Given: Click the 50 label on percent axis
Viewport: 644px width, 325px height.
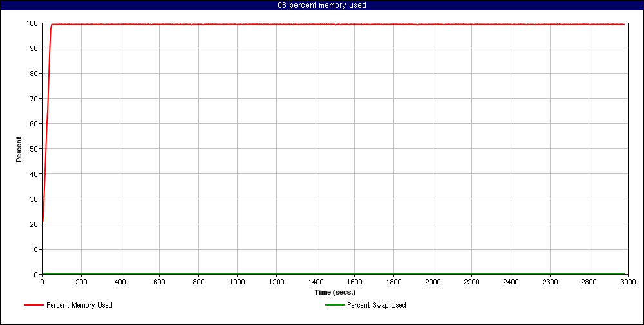Looking at the screenshot, I should click(x=33, y=149).
